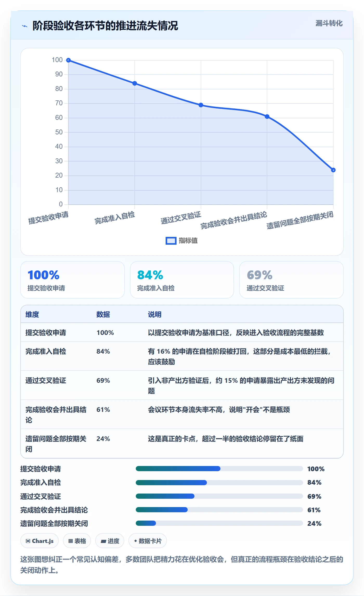Click the last data point at 24
Viewport: 364px width, 596px height.
tap(333, 170)
